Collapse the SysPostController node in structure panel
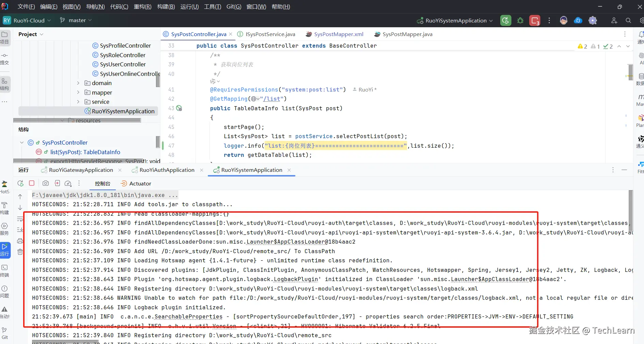 pos(22,143)
